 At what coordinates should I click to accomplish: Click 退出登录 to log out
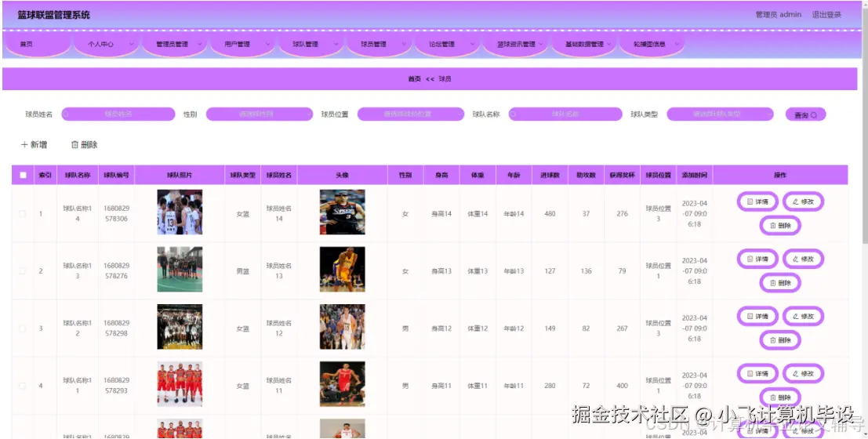(826, 15)
